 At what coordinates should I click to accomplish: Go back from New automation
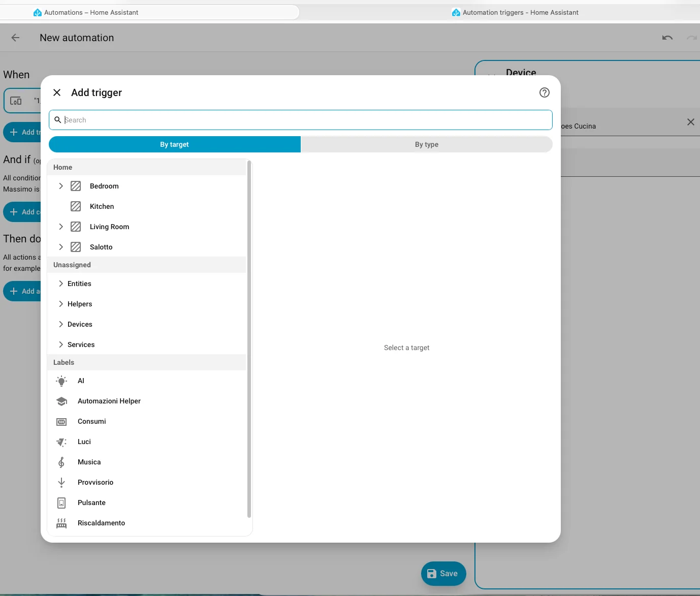[x=15, y=38]
